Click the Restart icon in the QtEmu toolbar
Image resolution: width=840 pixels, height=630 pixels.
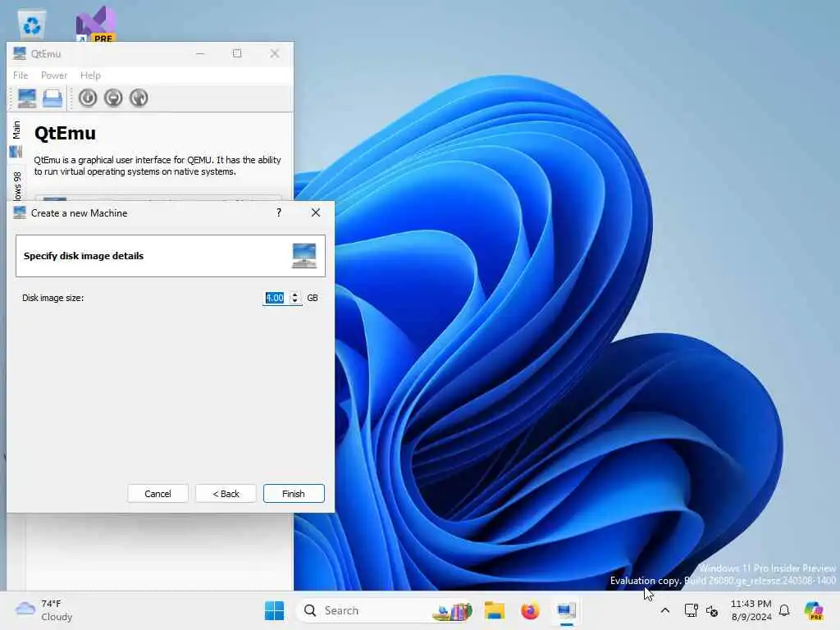pos(139,98)
